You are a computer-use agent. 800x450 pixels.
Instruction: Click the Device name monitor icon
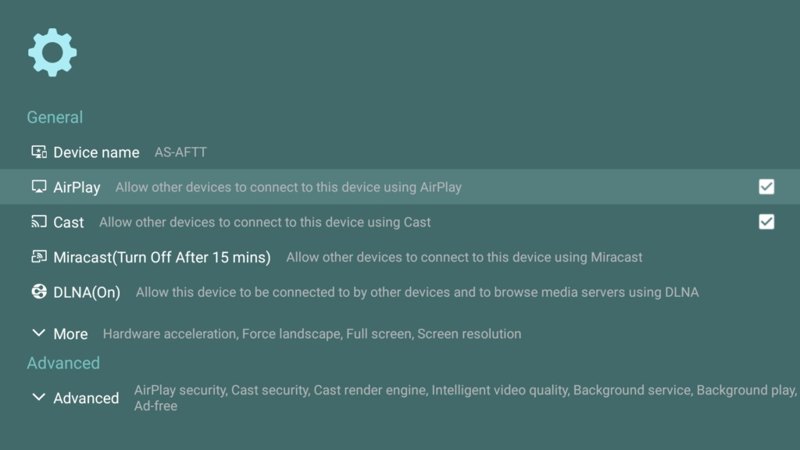click(39, 152)
